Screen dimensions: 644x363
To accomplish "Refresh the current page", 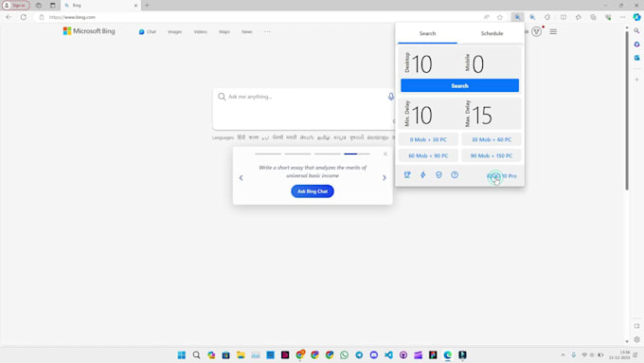I will click(x=24, y=17).
